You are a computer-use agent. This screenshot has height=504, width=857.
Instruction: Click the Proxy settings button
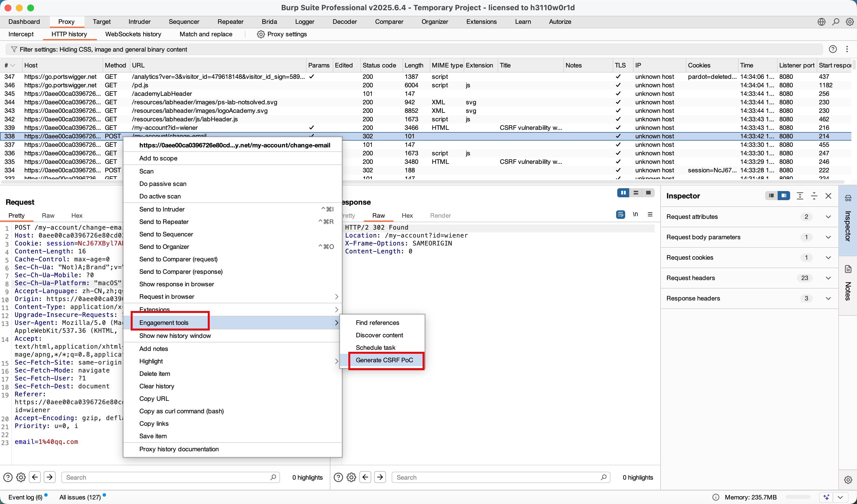pyautogui.click(x=282, y=34)
